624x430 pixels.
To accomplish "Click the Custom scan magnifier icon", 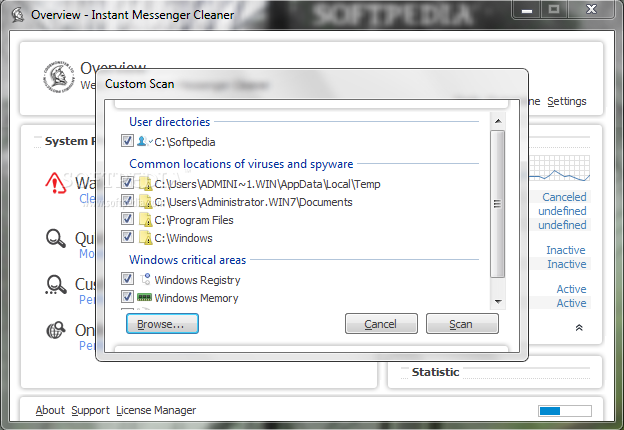I will [x=56, y=285].
